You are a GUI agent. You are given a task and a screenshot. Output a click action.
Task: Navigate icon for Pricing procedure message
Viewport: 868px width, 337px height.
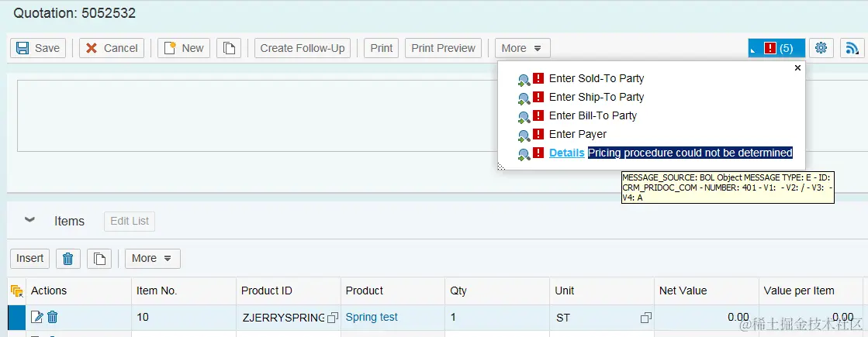(x=524, y=154)
